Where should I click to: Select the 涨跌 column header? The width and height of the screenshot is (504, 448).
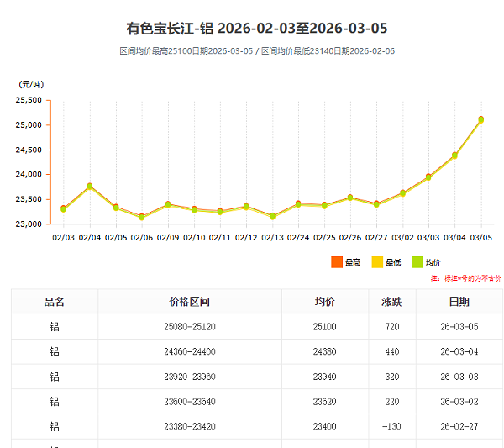click(392, 302)
